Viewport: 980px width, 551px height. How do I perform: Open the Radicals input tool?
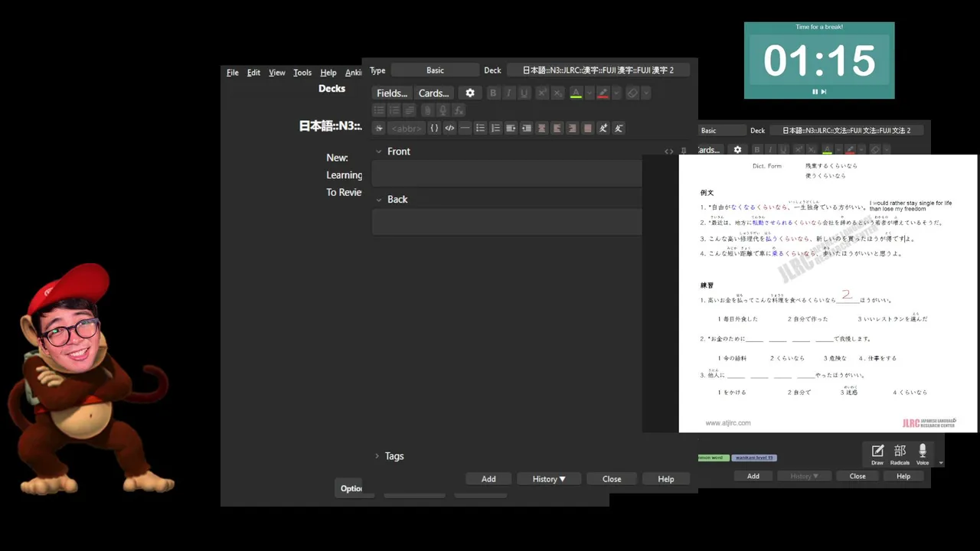[900, 454]
